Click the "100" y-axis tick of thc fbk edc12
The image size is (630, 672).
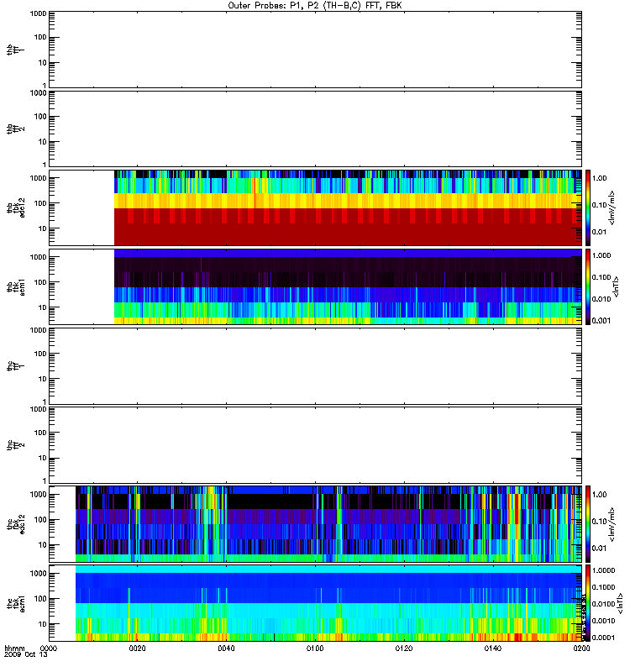click(x=40, y=520)
